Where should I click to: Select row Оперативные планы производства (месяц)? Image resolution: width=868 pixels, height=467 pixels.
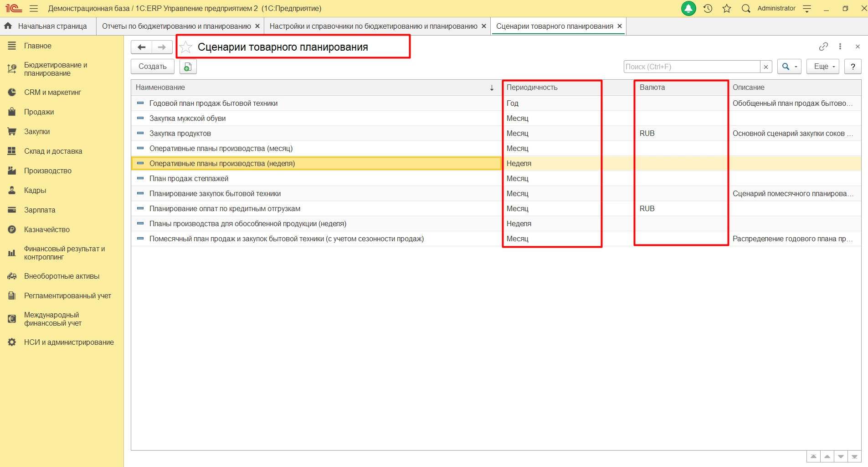pos(496,148)
